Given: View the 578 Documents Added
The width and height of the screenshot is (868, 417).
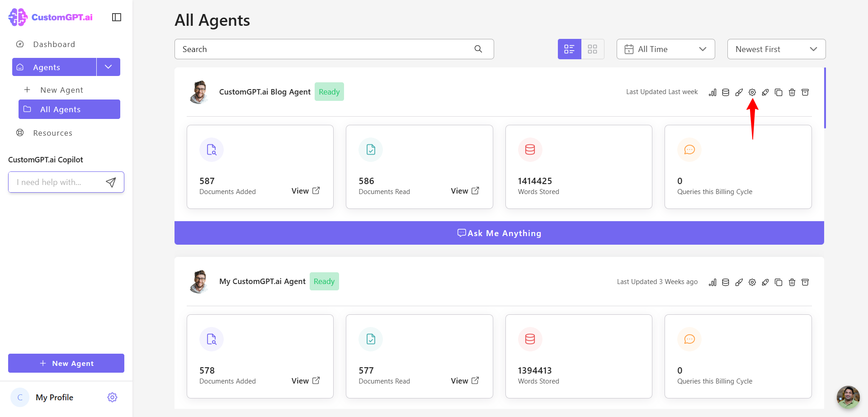Looking at the screenshot, I should tap(306, 381).
